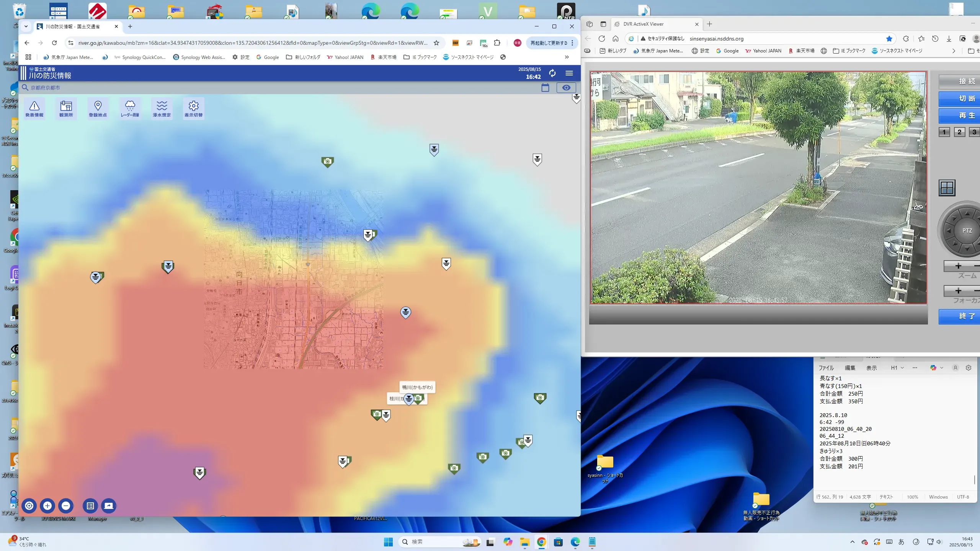Open the 発表情報 warning icon
Image resolution: width=980 pixels, height=551 pixels.
[x=34, y=108]
